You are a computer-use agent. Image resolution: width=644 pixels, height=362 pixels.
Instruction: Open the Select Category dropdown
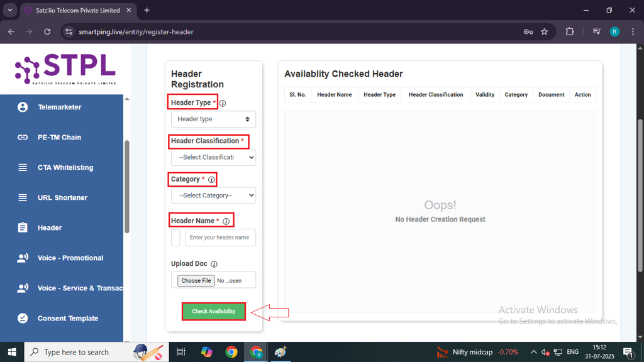tap(214, 195)
